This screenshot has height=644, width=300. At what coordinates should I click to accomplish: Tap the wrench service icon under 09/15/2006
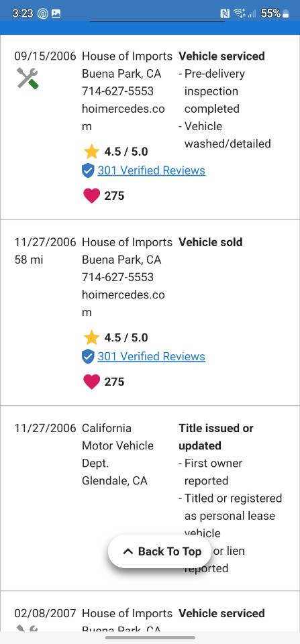[28, 78]
